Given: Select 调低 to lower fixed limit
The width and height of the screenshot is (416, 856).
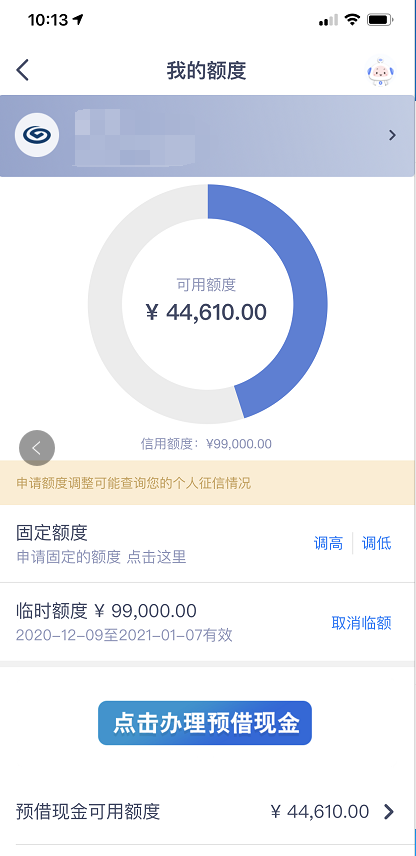Looking at the screenshot, I should (x=377, y=544).
